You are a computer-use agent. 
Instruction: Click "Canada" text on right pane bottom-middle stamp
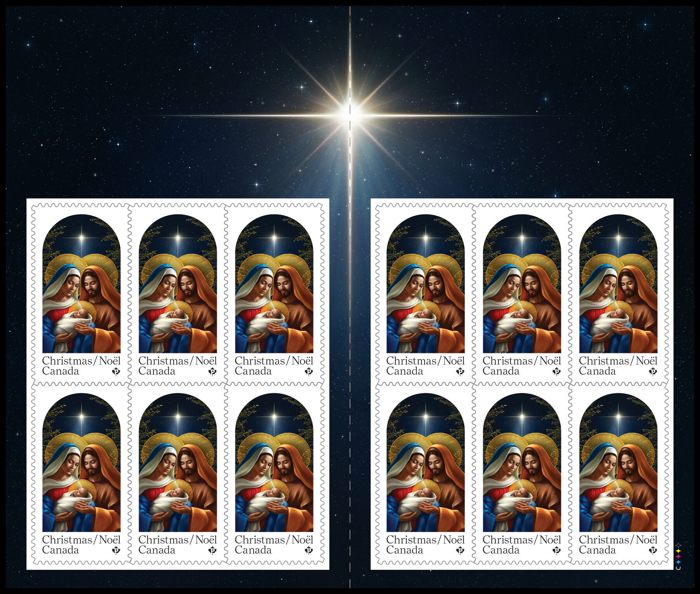pyautogui.click(x=501, y=550)
